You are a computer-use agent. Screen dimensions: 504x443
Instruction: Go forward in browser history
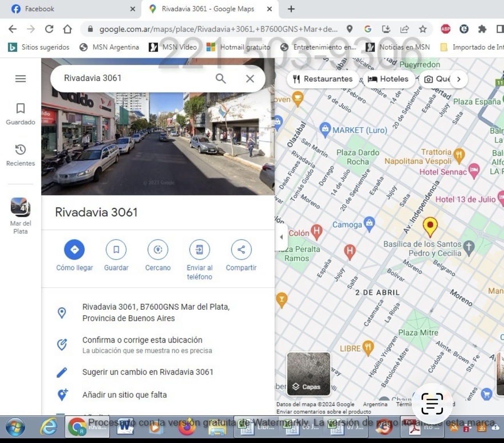point(31,29)
